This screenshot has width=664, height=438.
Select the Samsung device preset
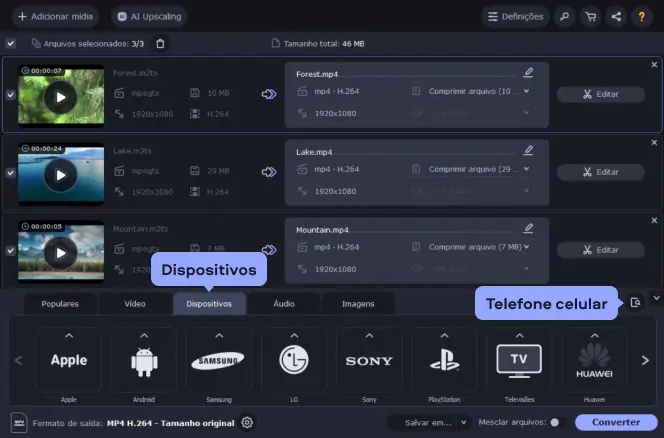pos(219,360)
